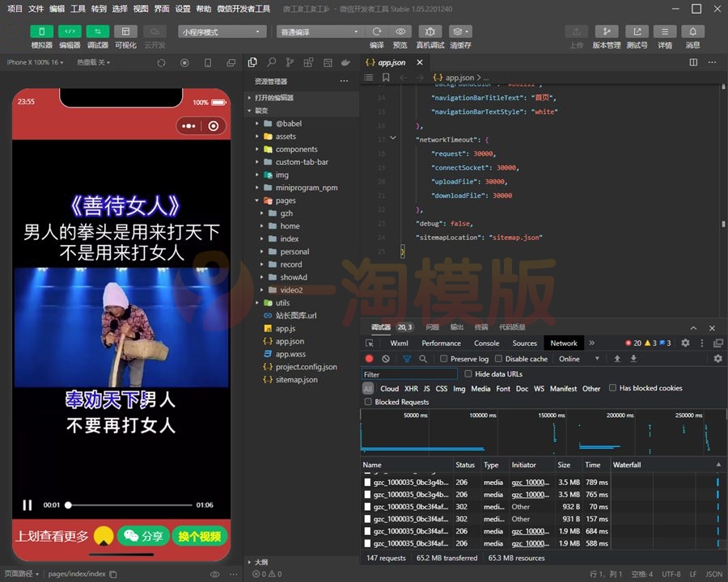Viewport: 728px width, 582px height.
Task: Open the test account (测试号) tool
Action: (x=637, y=31)
